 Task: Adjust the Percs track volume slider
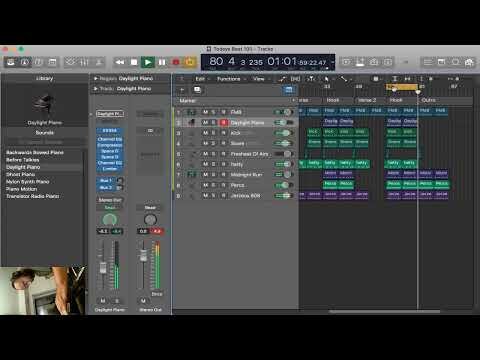pyautogui.click(x=284, y=185)
